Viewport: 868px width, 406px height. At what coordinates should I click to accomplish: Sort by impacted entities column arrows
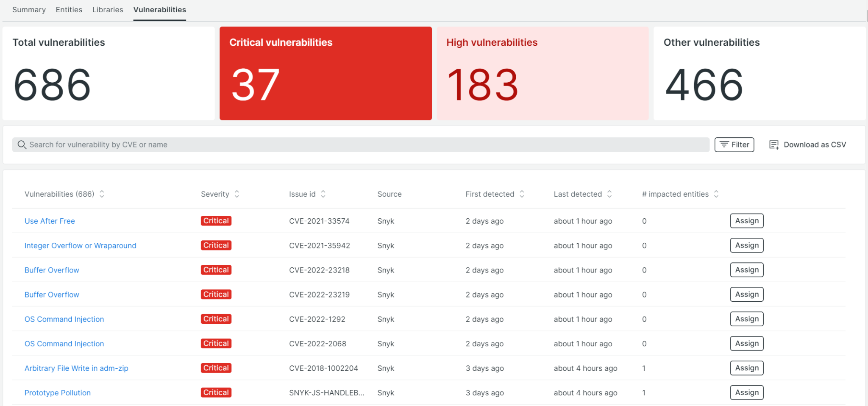click(716, 194)
